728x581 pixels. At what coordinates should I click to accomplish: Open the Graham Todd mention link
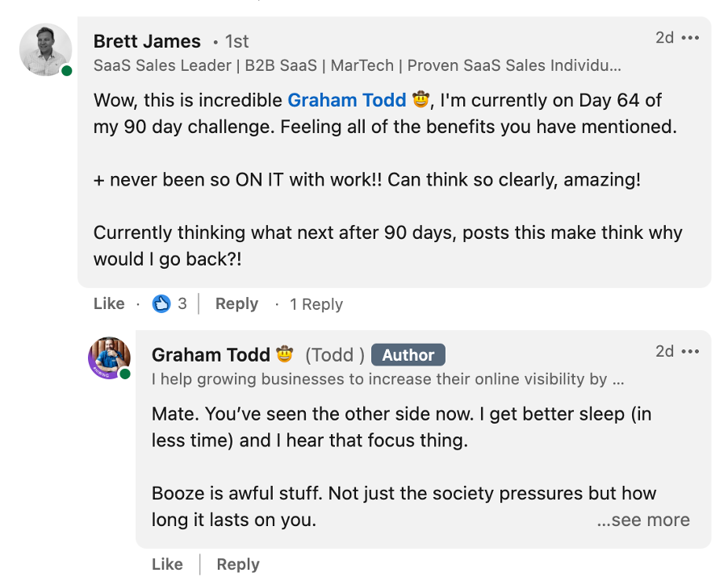[x=347, y=101]
